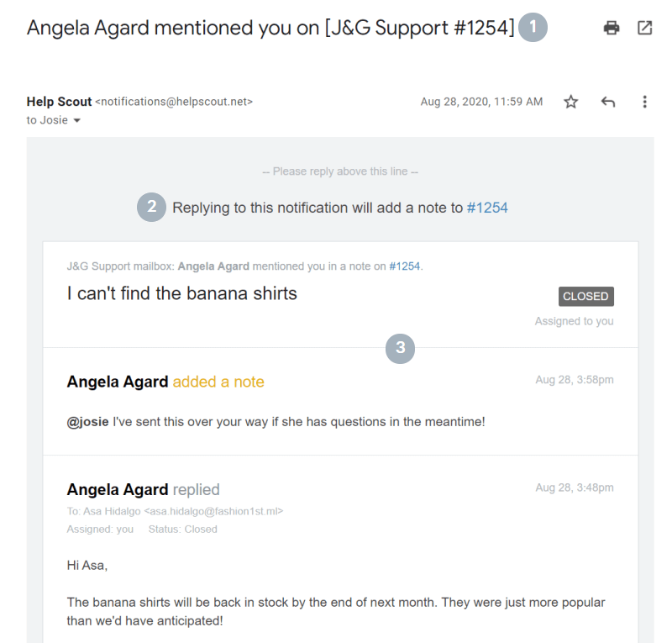Viewport: 672px width, 643px height.
Task: Click Asa Hidalgo's email address
Action: [213, 511]
